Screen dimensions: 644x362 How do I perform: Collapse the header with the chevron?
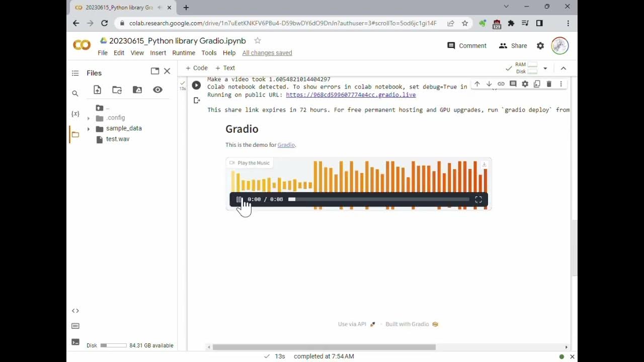pyautogui.click(x=563, y=68)
